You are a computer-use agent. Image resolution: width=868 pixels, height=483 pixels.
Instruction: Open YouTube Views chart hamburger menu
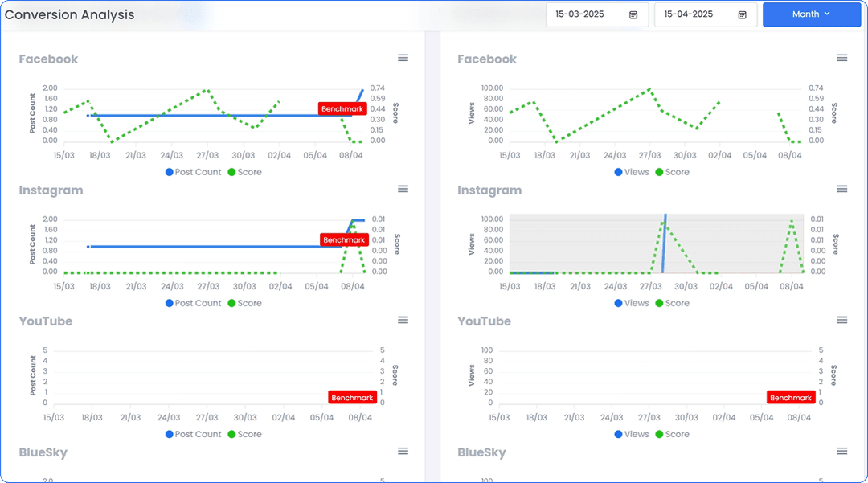[x=842, y=320]
